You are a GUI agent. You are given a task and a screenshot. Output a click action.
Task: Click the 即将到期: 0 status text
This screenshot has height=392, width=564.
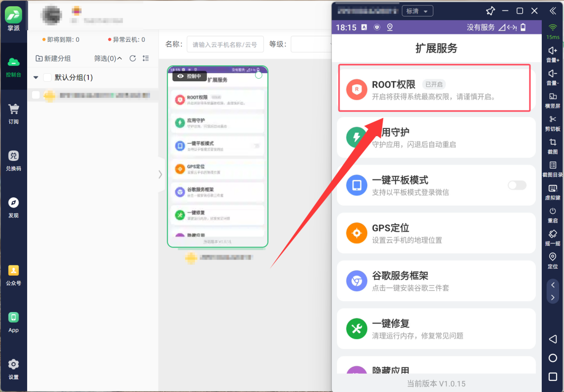61,40
